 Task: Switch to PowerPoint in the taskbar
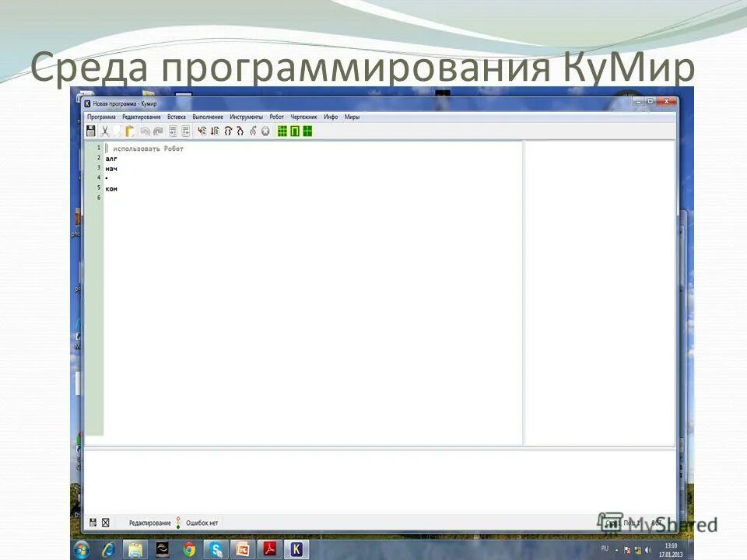tap(243, 550)
